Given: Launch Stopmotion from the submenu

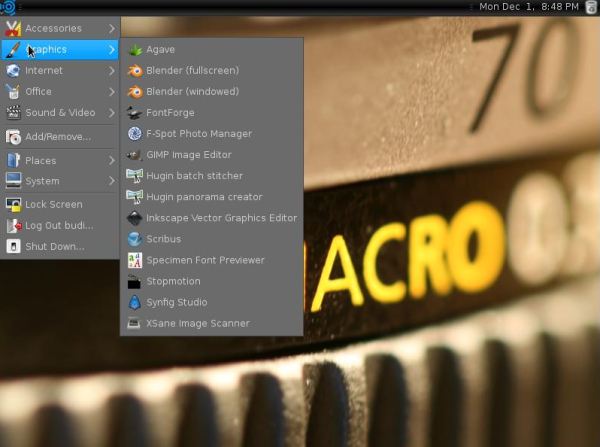Looking at the screenshot, I should pos(212,281).
